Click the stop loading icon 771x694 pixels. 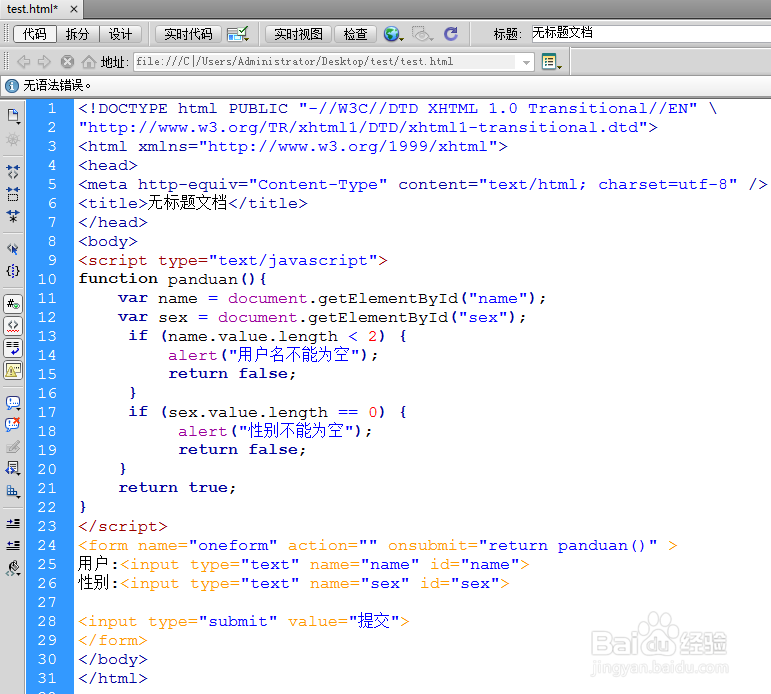67,61
